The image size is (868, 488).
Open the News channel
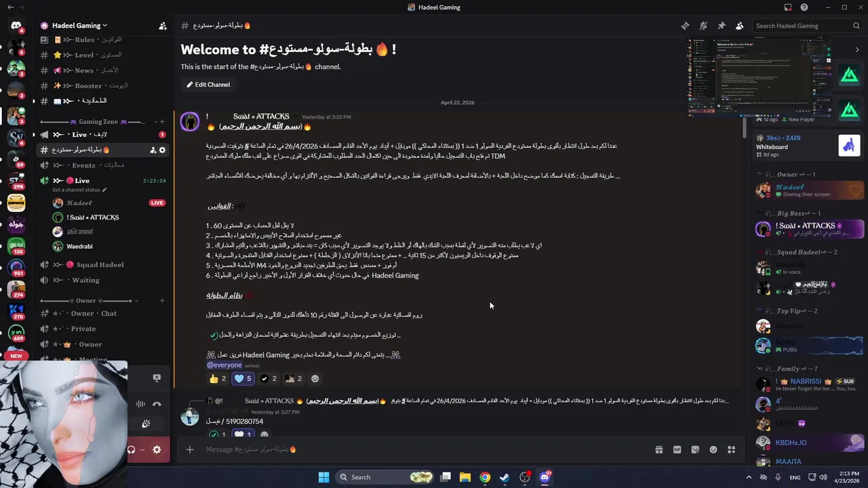point(84,70)
